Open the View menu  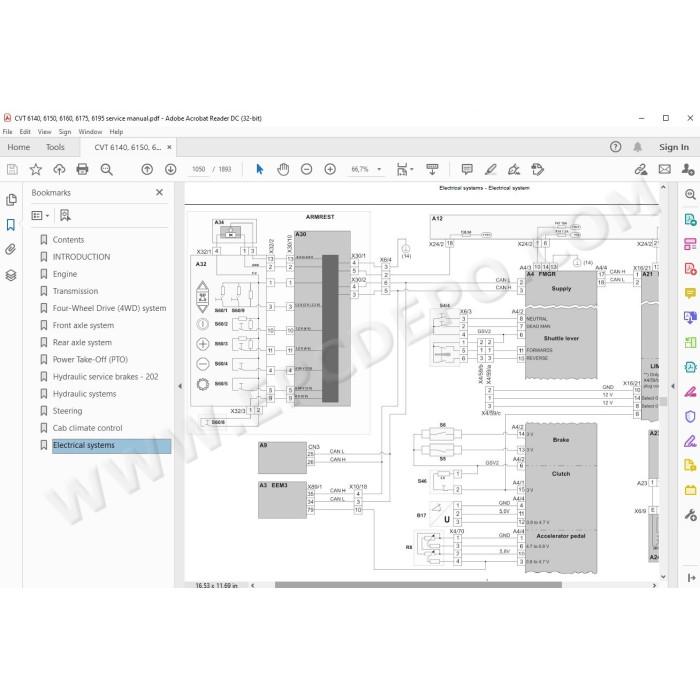pos(45,132)
